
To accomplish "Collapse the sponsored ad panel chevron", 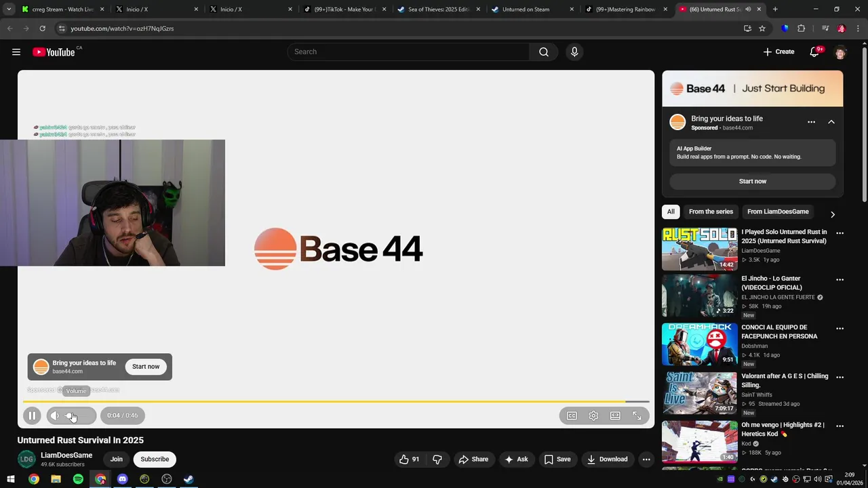I will coord(831,122).
